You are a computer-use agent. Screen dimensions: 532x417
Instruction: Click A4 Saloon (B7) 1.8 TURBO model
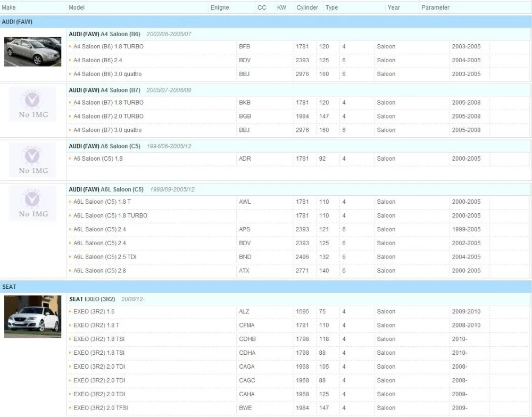tap(109, 103)
